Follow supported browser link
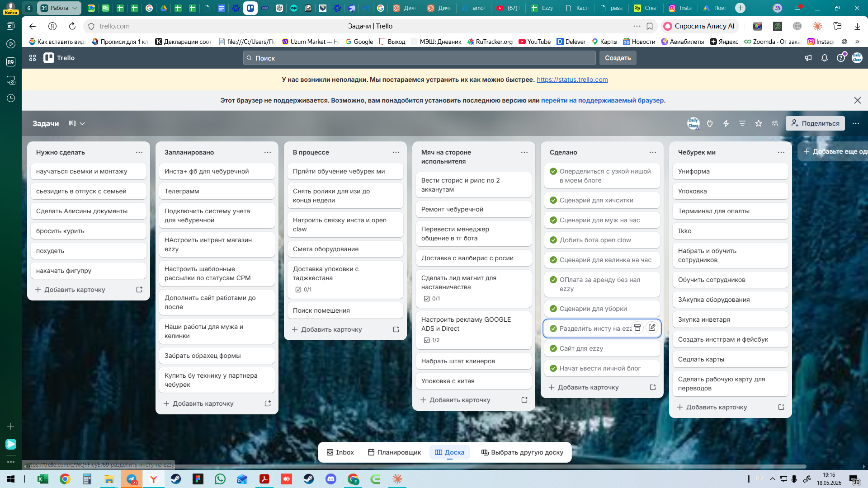Image resolution: width=868 pixels, height=488 pixels. 603,100
